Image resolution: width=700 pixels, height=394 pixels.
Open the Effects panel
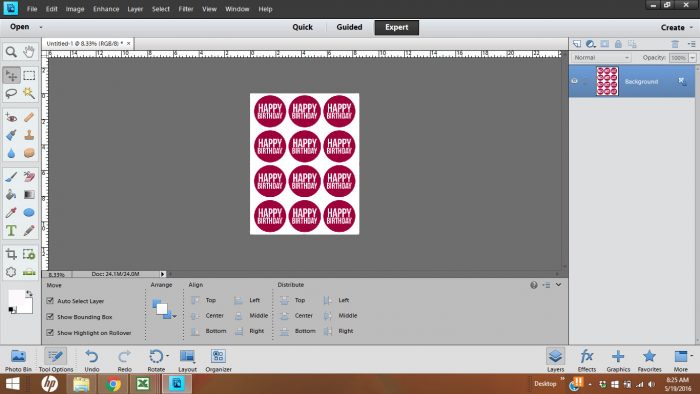click(x=587, y=361)
